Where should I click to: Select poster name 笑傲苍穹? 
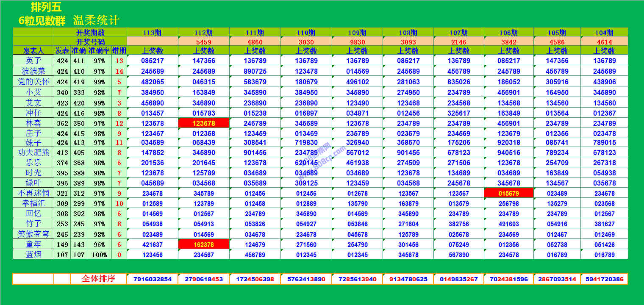pyautogui.click(x=33, y=234)
